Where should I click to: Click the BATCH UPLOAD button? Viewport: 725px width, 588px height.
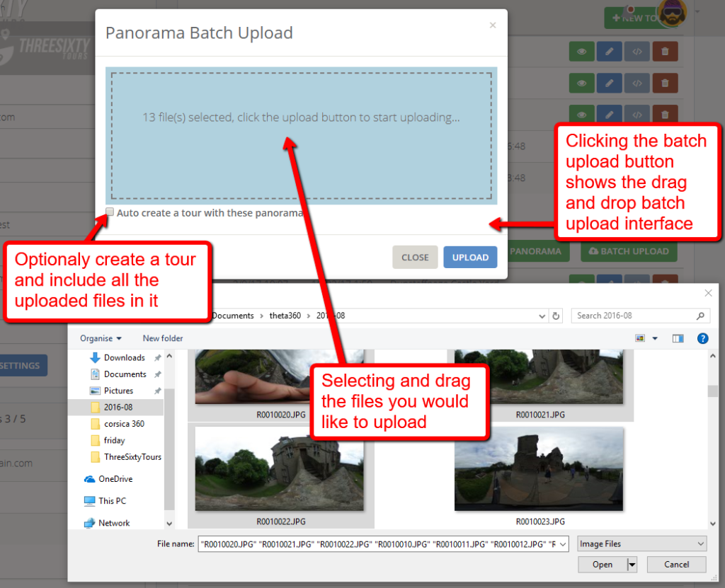click(x=629, y=251)
